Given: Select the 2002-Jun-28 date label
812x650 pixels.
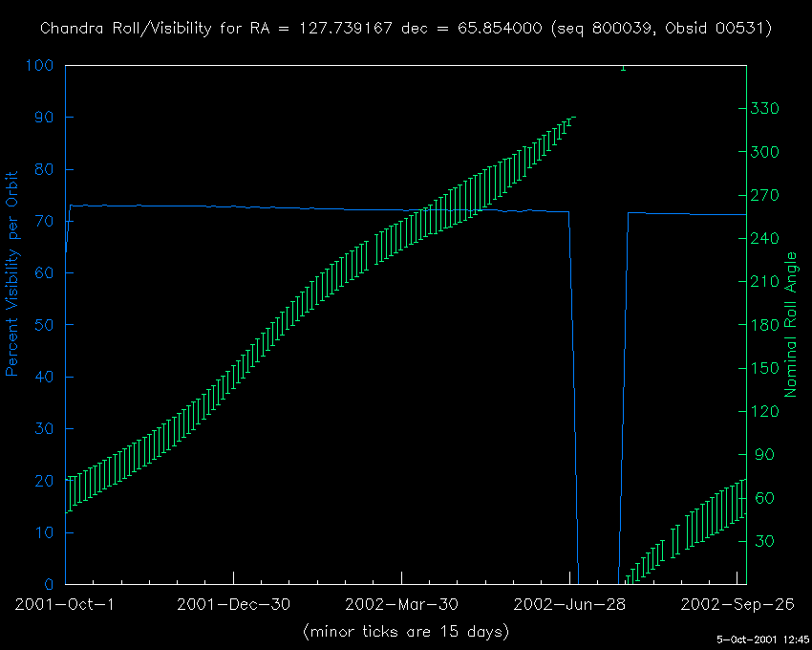Looking at the screenshot, I should 570,605.
